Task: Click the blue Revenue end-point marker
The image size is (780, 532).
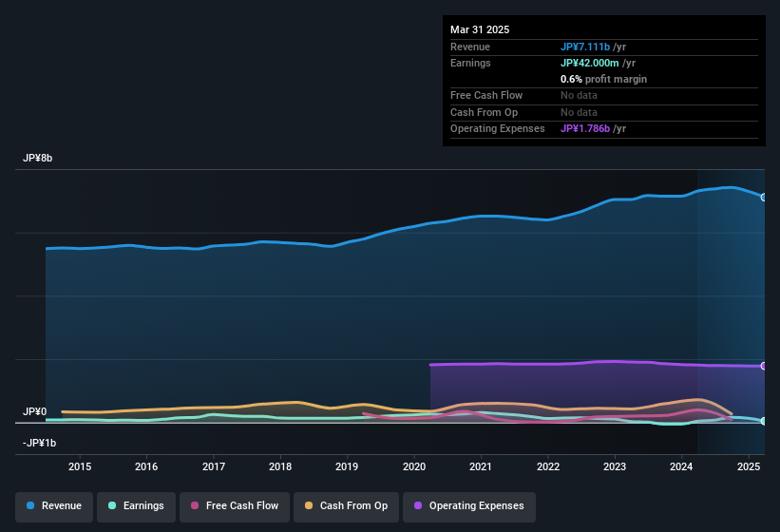Action: (x=764, y=198)
